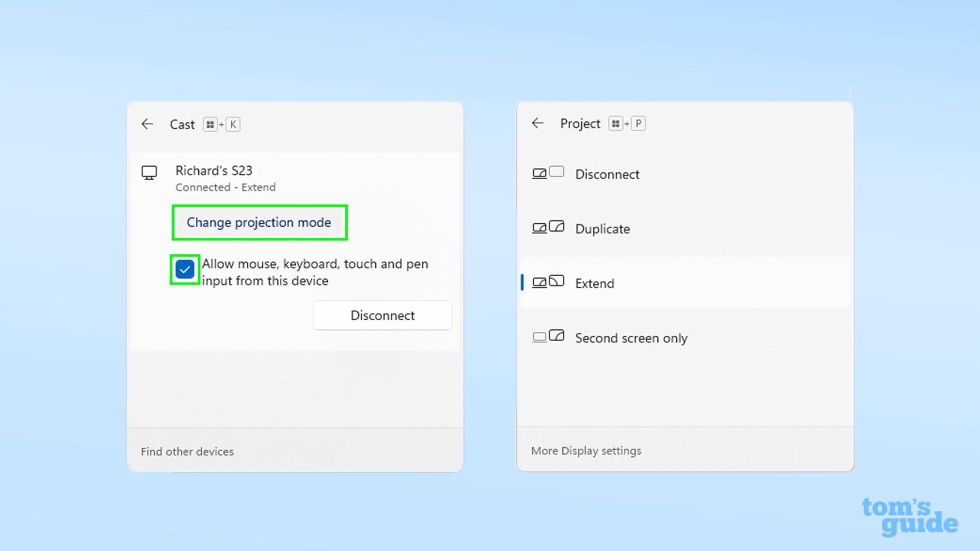The width and height of the screenshot is (980, 551).
Task: Click the Windows key icon beside Project
Action: (x=615, y=124)
